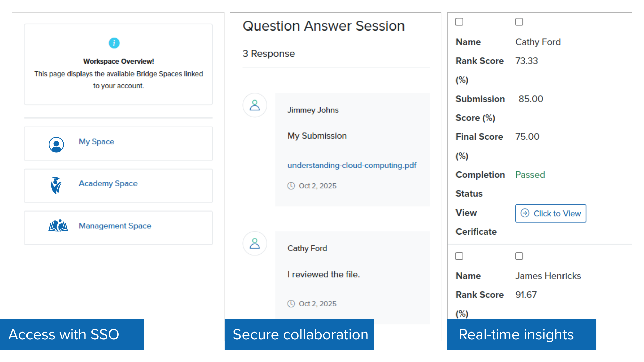This screenshot has height=362, width=644.
Task: Click the arrow icon in Click to View
Action: pos(525,213)
